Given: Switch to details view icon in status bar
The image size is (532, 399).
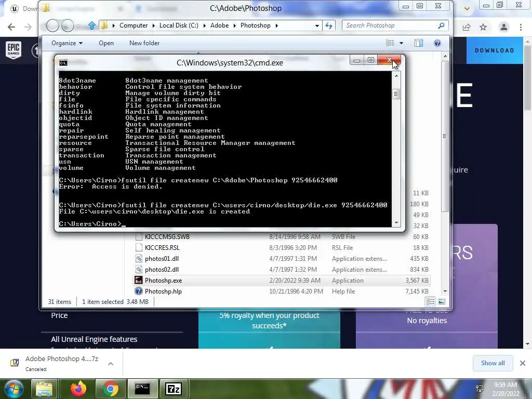Looking at the screenshot, I should point(431,302).
